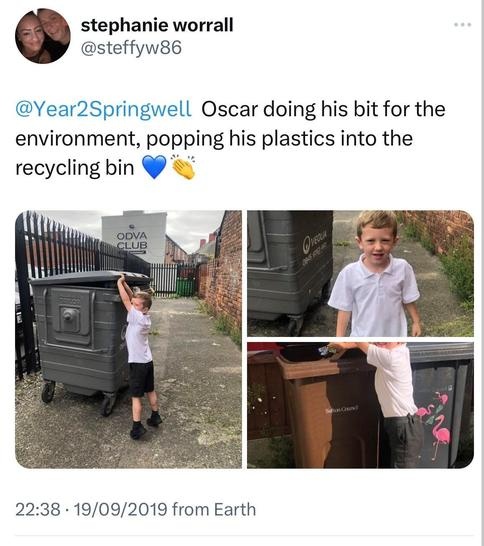Open the @steffyw86 handle
The image size is (484, 546).
point(131,48)
